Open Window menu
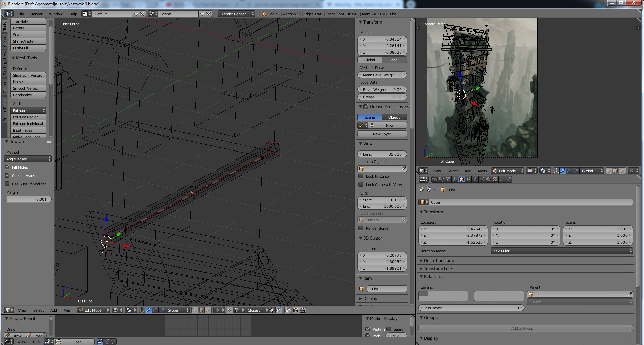 pyautogui.click(x=55, y=14)
